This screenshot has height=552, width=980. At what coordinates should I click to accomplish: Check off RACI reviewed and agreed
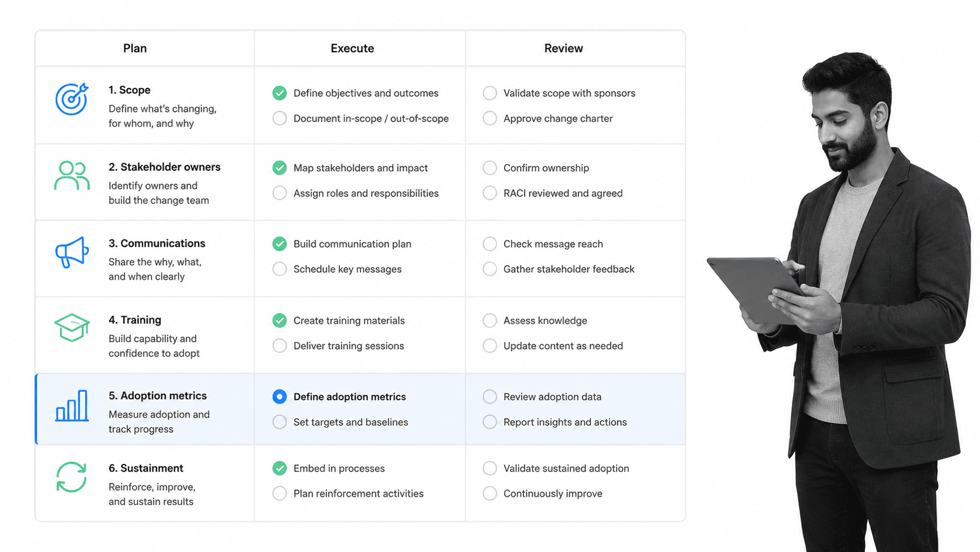[489, 193]
